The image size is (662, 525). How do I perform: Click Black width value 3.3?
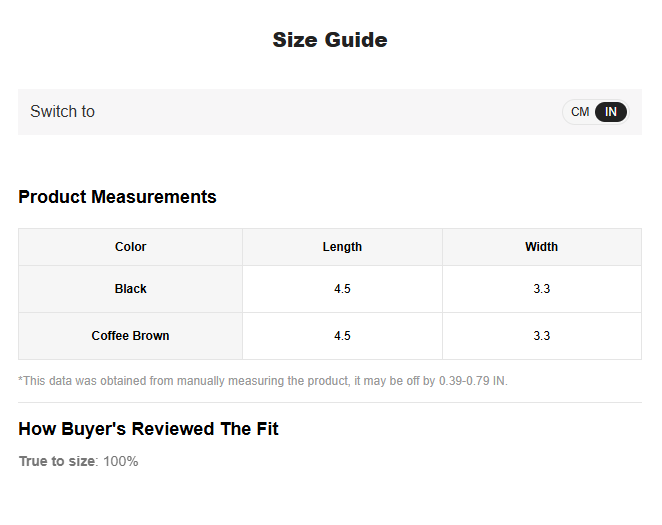coord(541,289)
